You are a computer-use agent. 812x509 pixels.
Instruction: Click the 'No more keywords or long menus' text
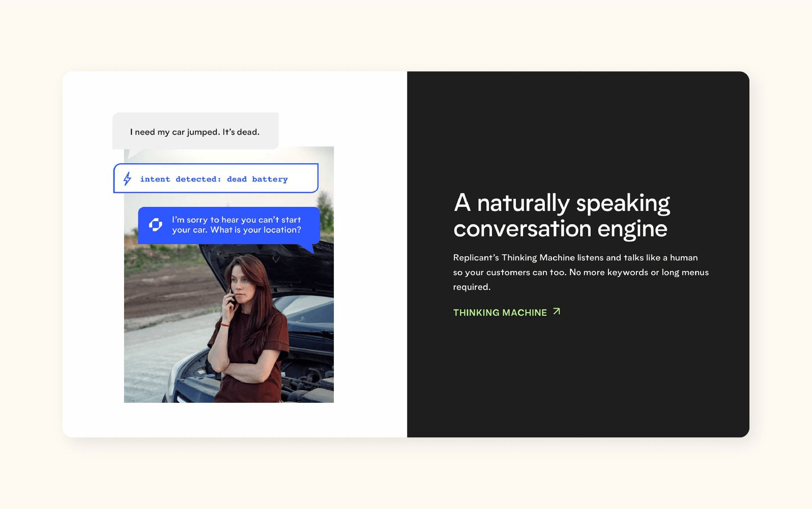click(x=639, y=273)
